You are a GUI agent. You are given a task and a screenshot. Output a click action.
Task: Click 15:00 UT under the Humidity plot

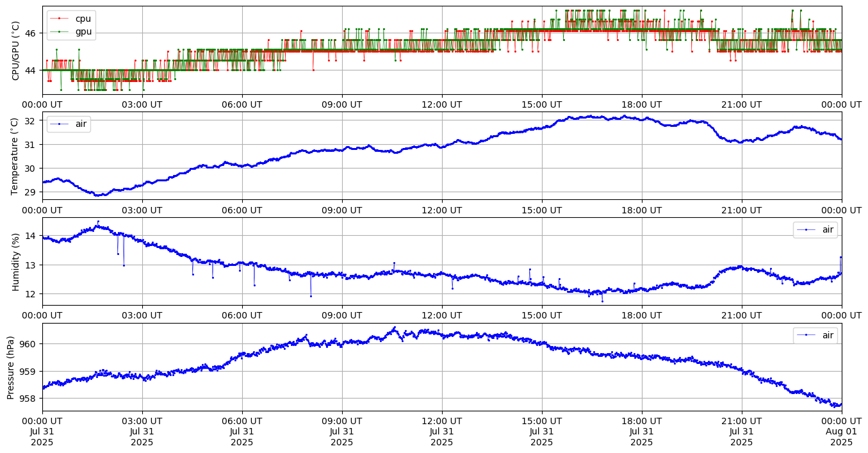click(x=542, y=316)
